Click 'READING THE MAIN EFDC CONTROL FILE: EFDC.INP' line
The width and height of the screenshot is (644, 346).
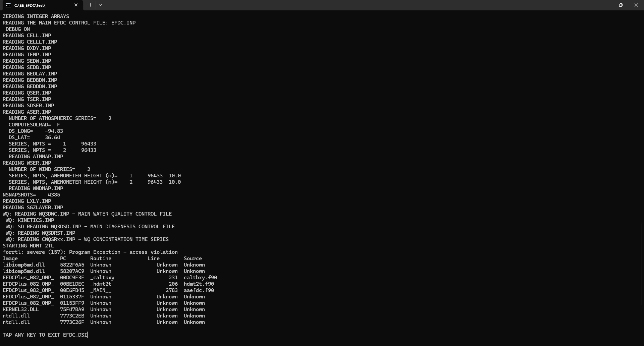click(x=69, y=23)
